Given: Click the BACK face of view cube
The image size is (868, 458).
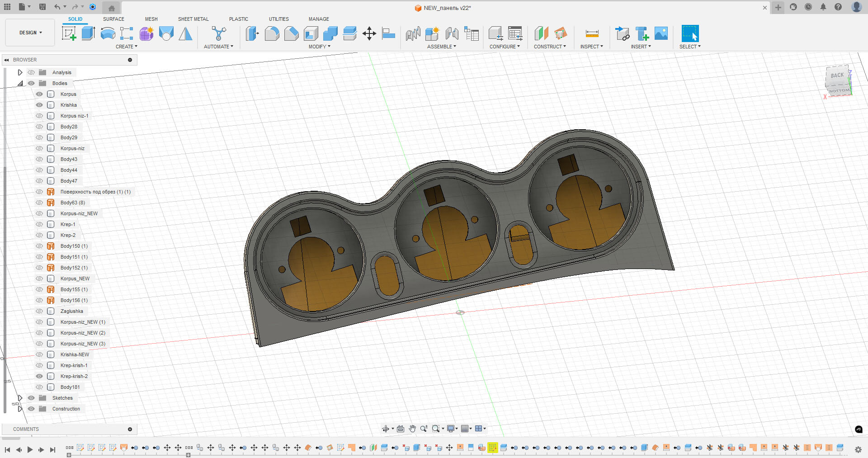Looking at the screenshot, I should (x=837, y=76).
